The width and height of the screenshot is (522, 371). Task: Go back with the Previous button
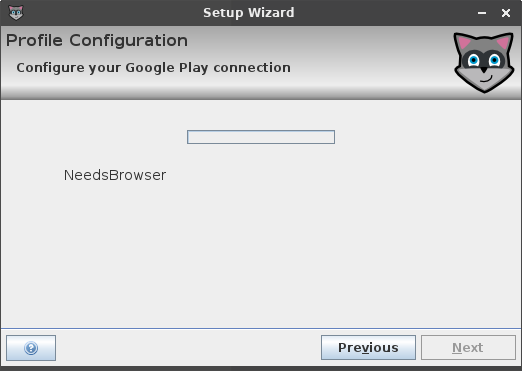[368, 348]
